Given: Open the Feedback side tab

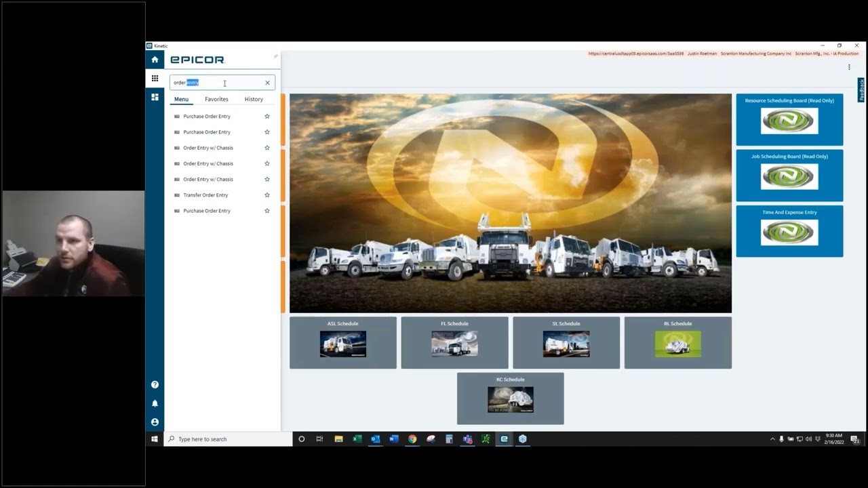Looking at the screenshot, I should [861, 90].
